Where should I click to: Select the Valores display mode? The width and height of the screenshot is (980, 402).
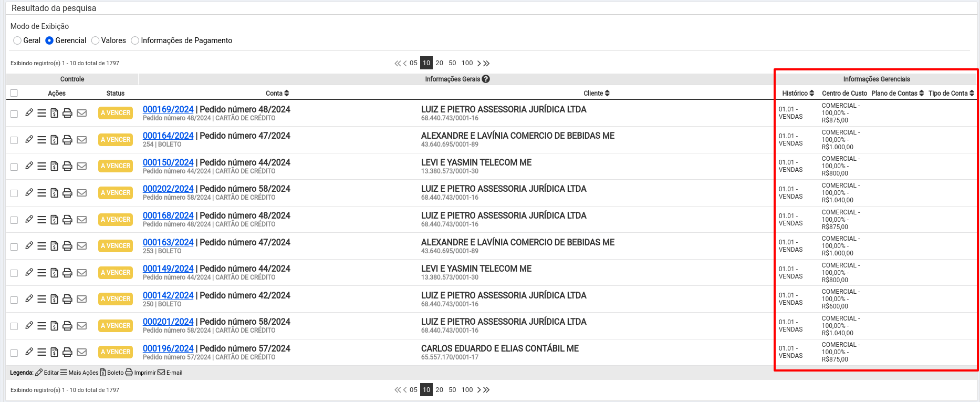pos(95,40)
